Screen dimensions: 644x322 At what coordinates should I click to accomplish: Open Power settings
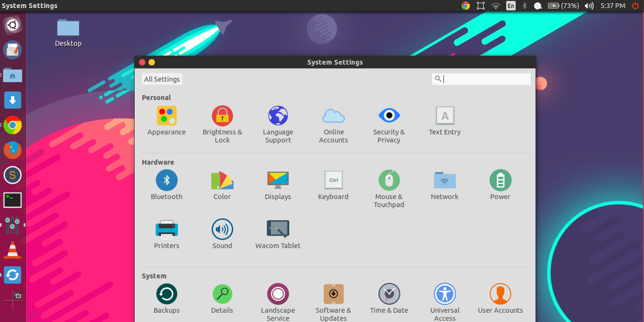coord(500,185)
